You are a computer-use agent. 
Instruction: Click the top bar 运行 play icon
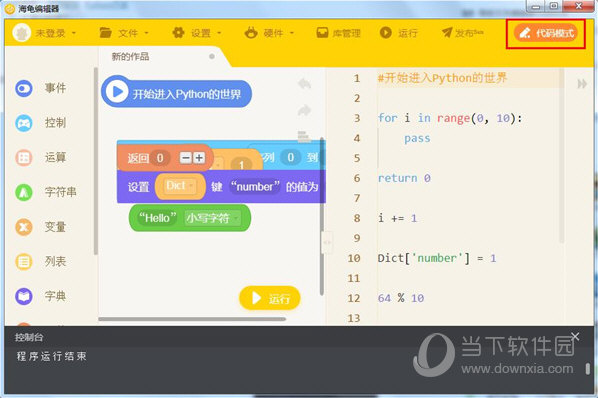click(386, 33)
